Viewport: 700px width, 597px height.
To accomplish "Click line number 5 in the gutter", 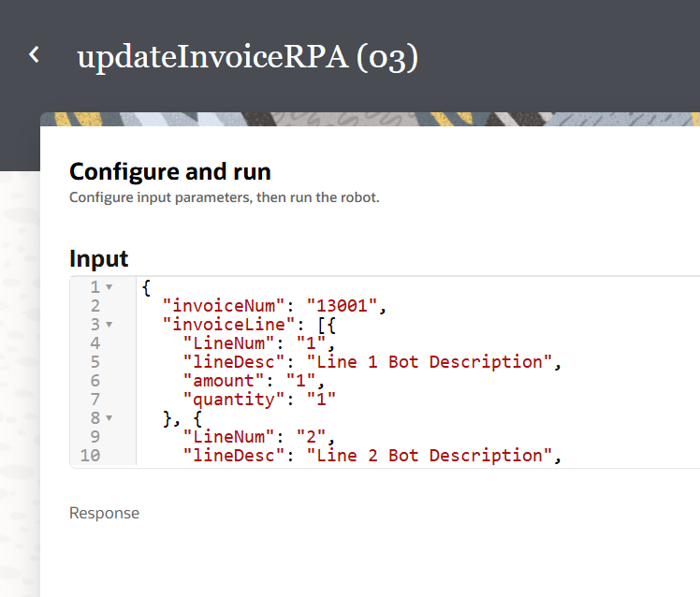I will (95, 362).
